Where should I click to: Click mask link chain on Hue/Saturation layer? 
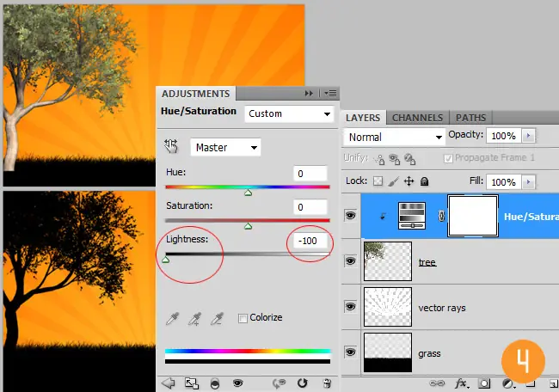(x=441, y=216)
